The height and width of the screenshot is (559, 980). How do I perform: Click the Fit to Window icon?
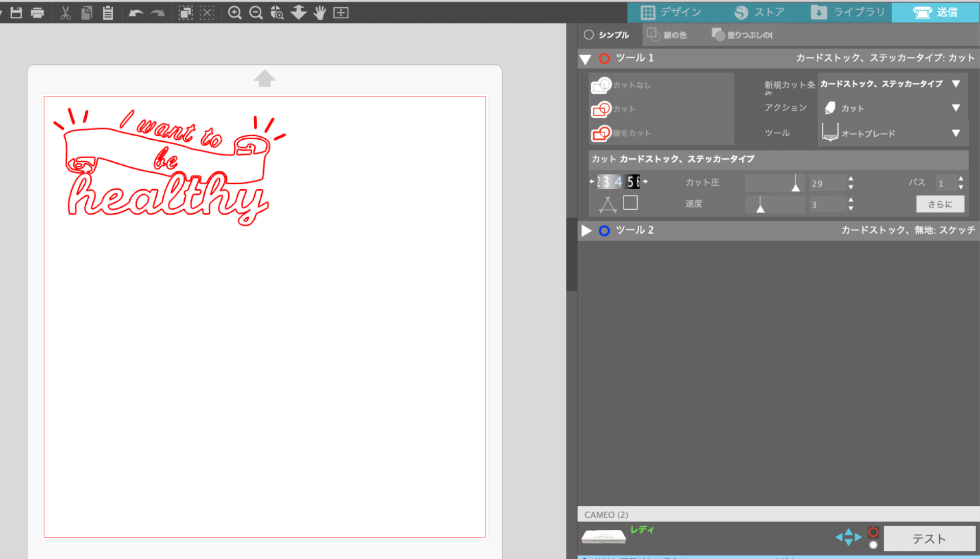(x=340, y=13)
